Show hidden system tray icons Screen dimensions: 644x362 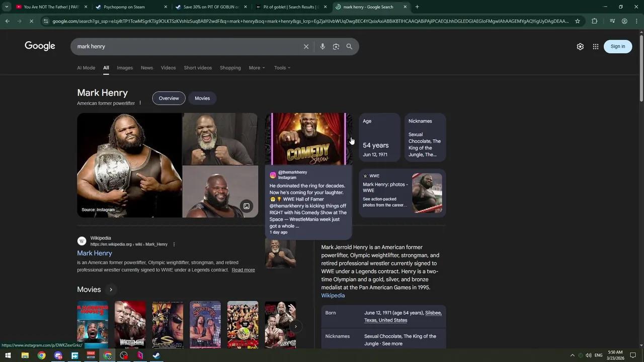[x=572, y=355]
